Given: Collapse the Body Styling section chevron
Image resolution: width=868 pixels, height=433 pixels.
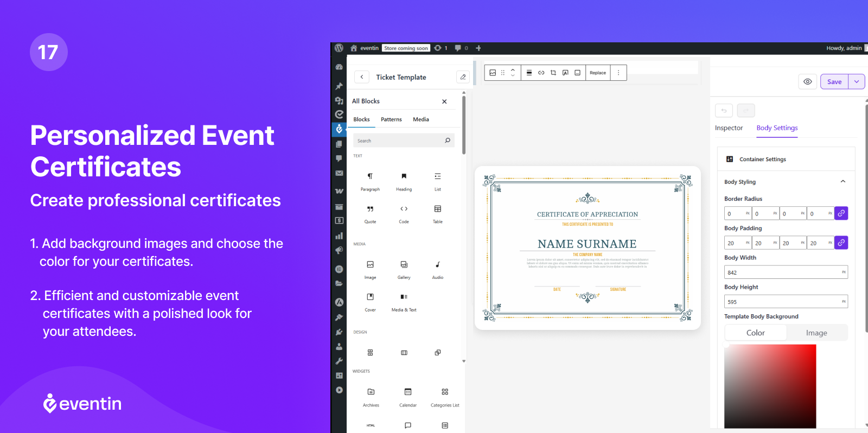Looking at the screenshot, I should point(843,182).
